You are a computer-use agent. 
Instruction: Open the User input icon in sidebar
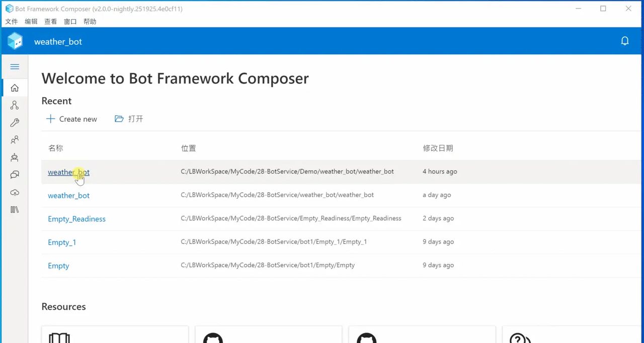coord(15,140)
